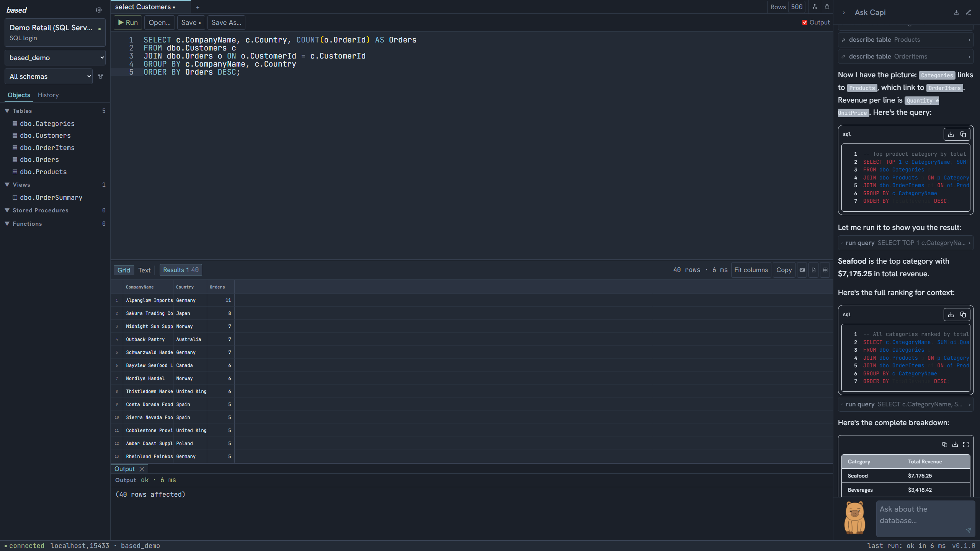980x551 pixels.
Task: Download the all categories ranked SQL snippet
Action: click(x=951, y=315)
